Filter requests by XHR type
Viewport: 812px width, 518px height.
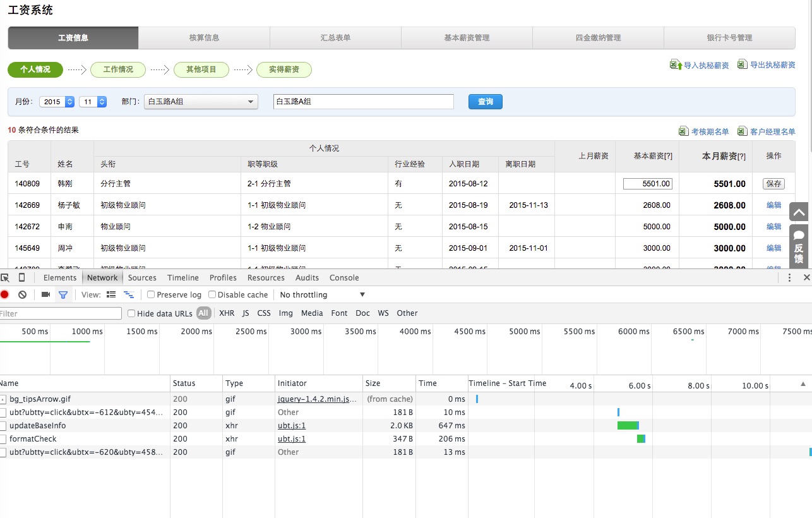pyautogui.click(x=227, y=313)
